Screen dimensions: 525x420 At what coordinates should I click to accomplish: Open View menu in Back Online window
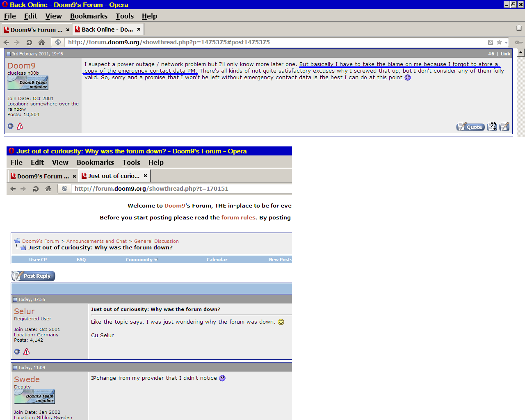[x=54, y=16]
